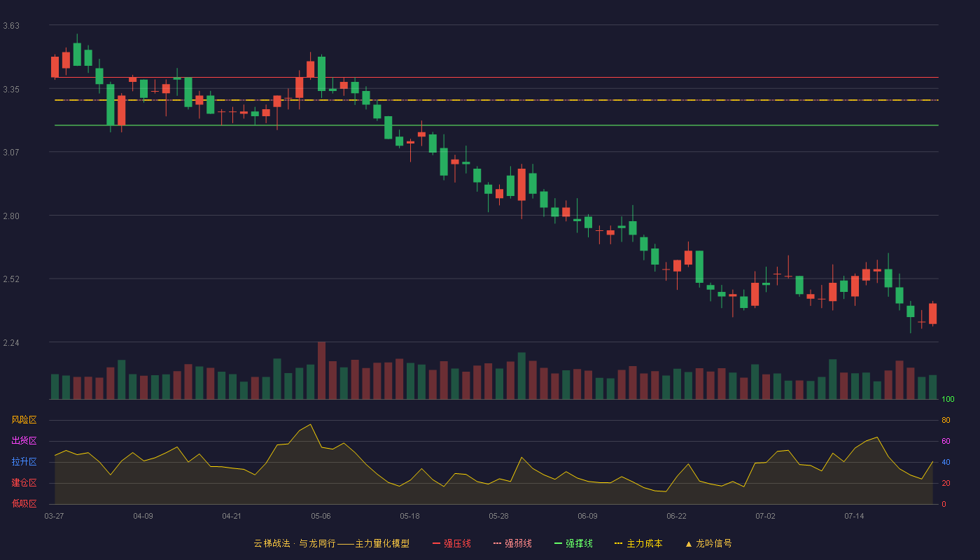
Task: Click the 06-22 date label
Action: pyautogui.click(x=676, y=516)
